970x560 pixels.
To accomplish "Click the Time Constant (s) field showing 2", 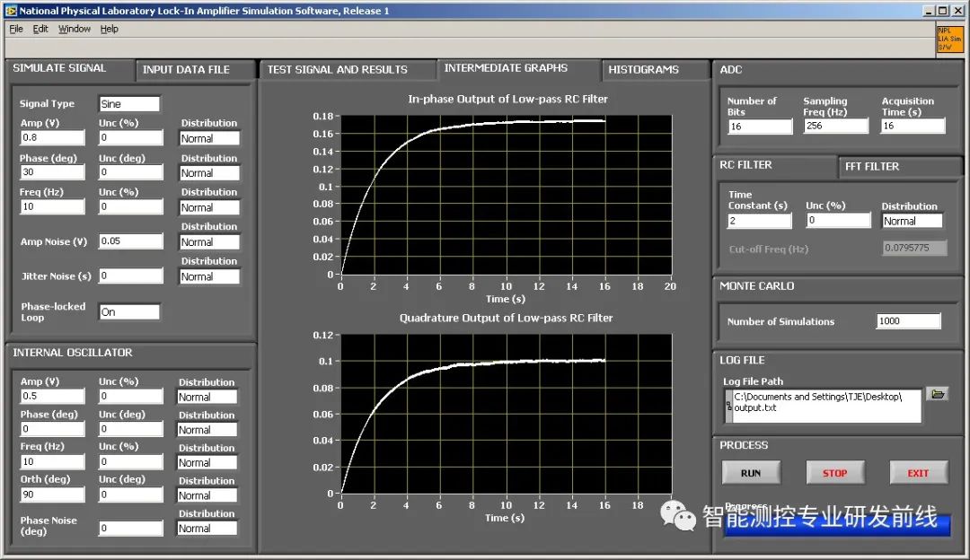I will tap(760, 221).
